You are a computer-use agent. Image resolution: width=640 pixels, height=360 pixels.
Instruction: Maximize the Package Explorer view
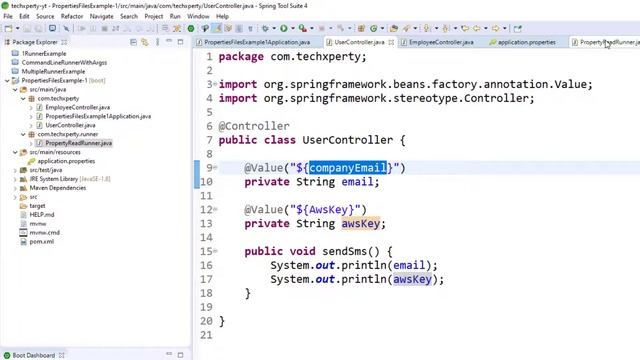click(180, 42)
